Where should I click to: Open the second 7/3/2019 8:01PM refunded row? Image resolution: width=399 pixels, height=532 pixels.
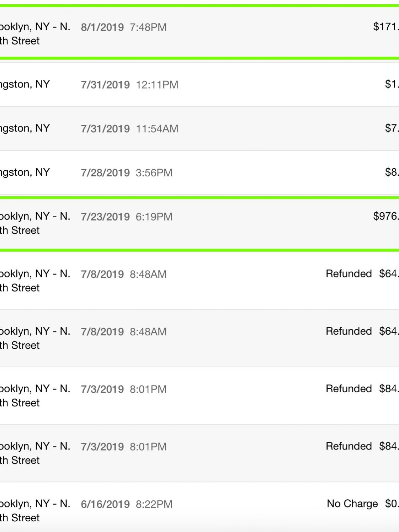coord(199,453)
